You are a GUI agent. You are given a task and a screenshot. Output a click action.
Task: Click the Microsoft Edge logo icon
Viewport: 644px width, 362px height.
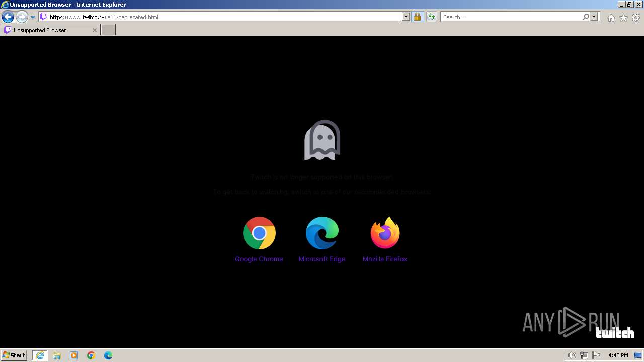coord(322,233)
